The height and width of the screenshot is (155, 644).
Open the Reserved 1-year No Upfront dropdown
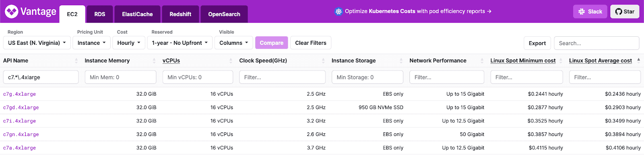(x=180, y=43)
